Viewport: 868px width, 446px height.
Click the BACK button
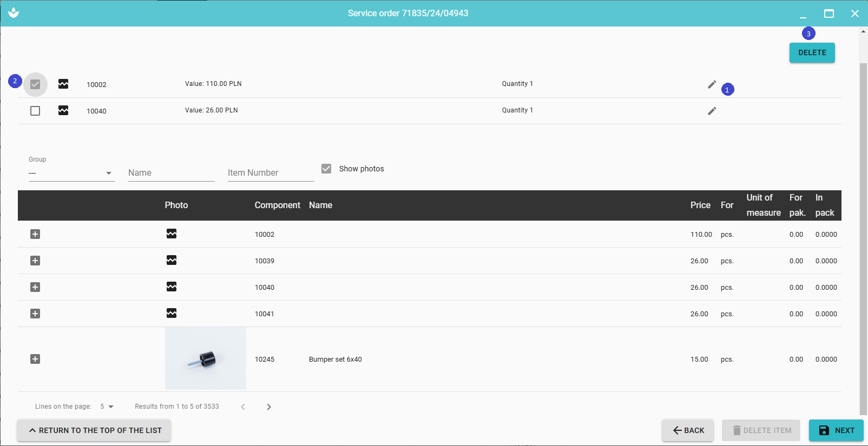pos(688,430)
